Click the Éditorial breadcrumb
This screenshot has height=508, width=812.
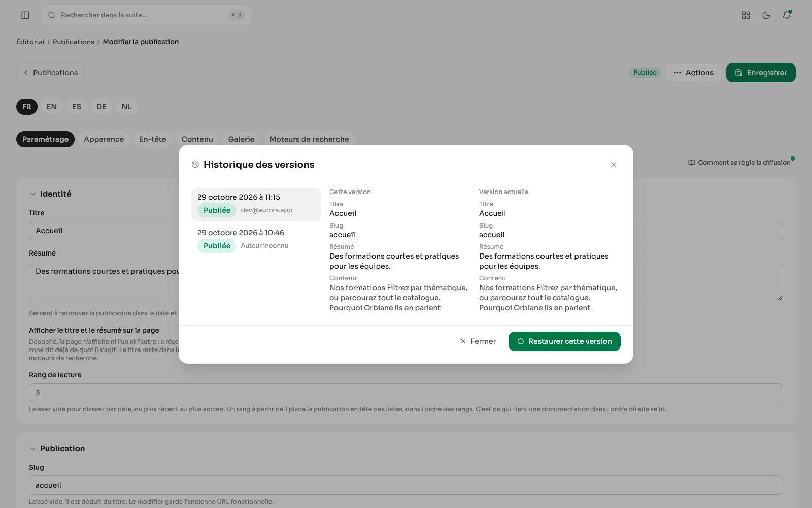30,42
